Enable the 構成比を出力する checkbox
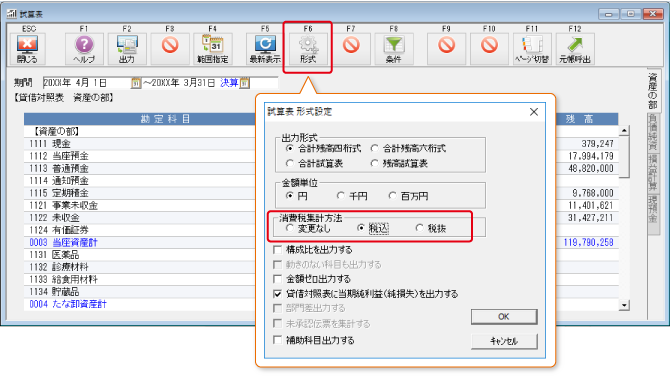Screen dimensions: 671x376 (278, 249)
